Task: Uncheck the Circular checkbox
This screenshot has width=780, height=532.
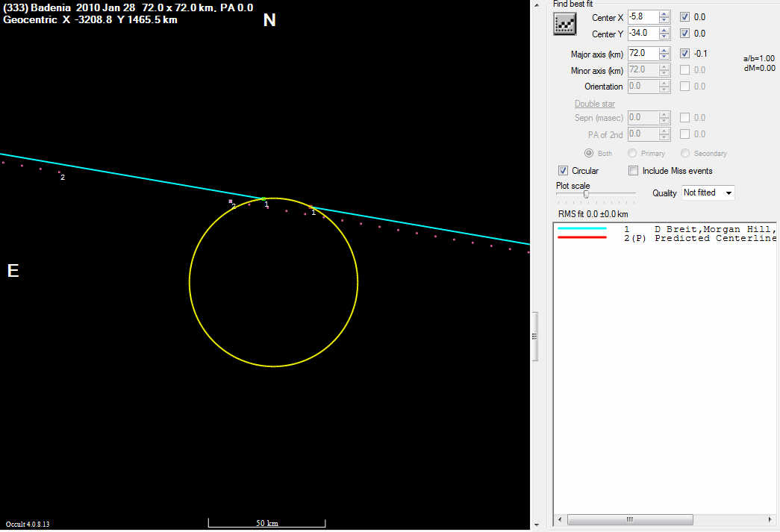Action: click(563, 171)
